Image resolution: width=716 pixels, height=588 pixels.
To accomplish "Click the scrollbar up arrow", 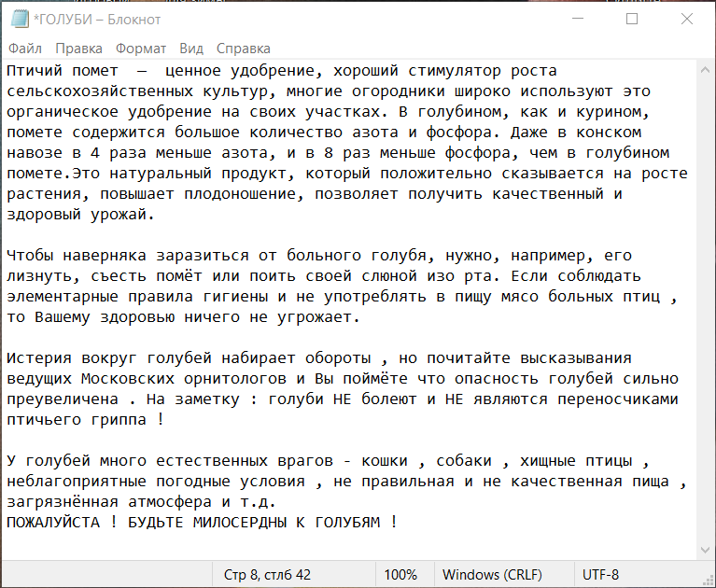I will click(705, 70).
